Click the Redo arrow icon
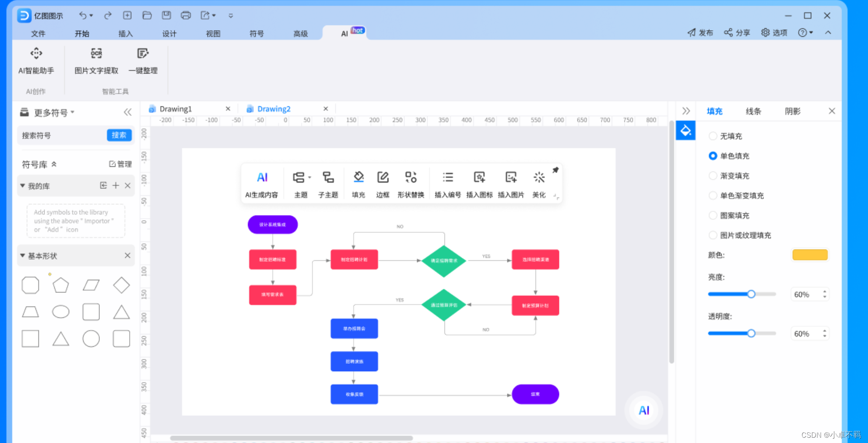 (x=108, y=16)
